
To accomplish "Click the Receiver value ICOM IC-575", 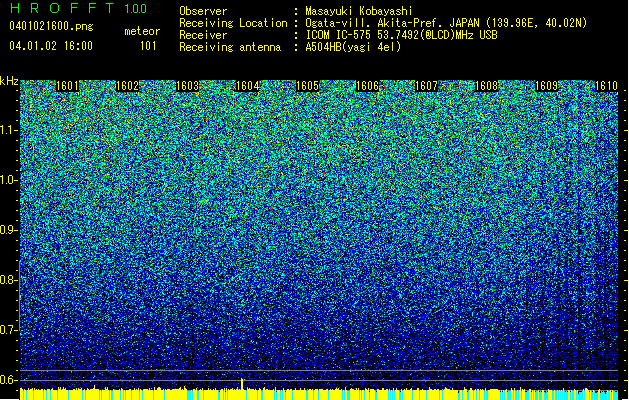I will (x=339, y=35).
